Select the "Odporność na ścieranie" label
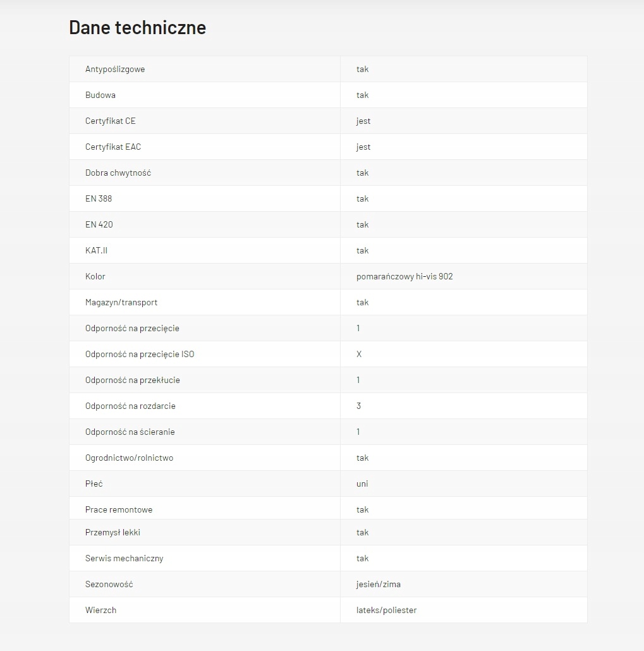The width and height of the screenshot is (644, 651). pos(130,432)
